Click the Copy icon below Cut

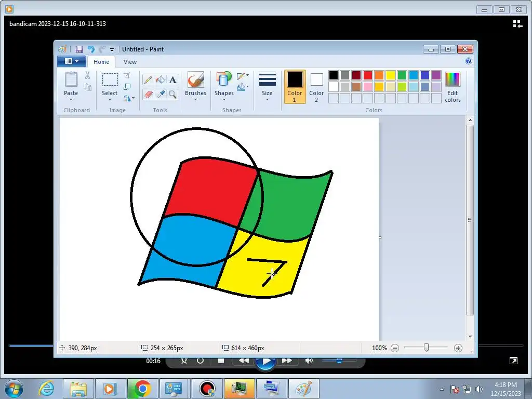click(87, 87)
